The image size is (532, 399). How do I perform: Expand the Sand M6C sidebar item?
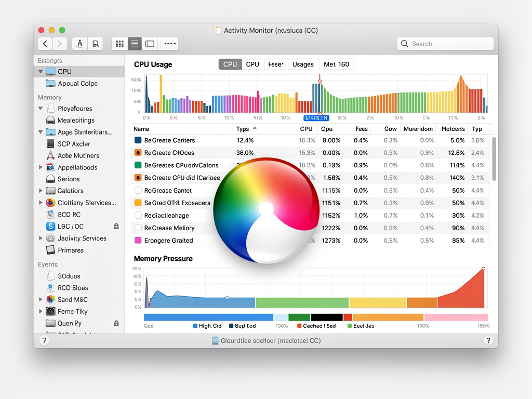[x=41, y=299]
